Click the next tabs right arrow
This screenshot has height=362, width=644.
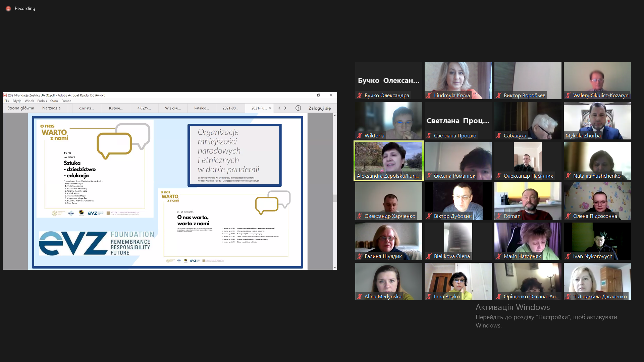click(285, 108)
